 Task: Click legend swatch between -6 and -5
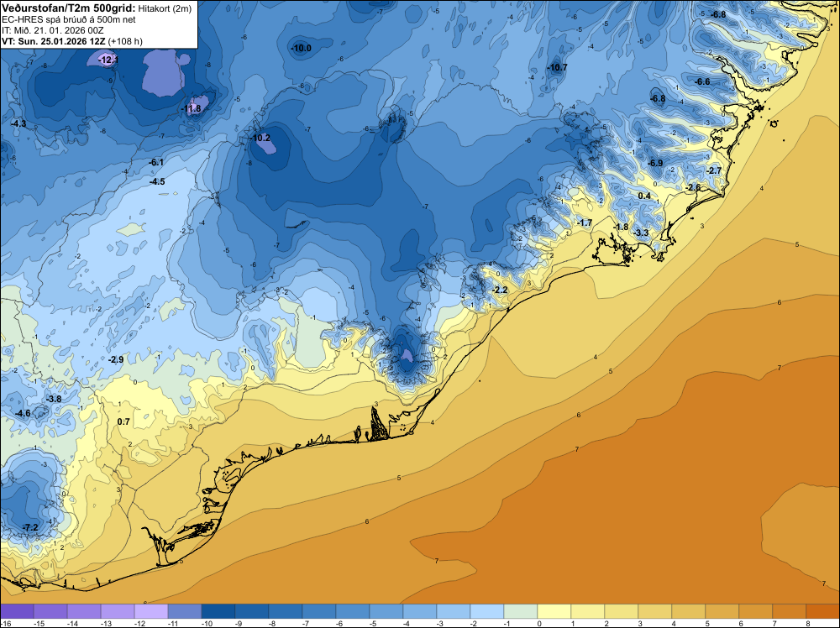353,611
